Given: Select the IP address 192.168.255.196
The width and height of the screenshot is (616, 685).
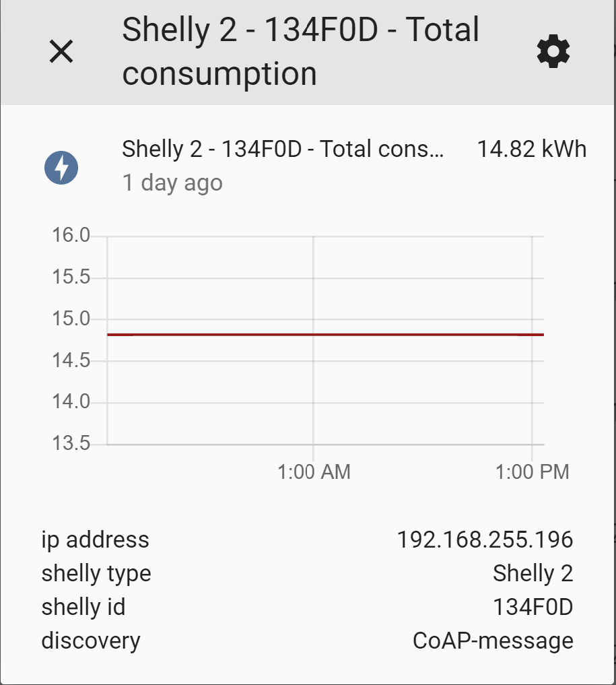Looking at the screenshot, I should click(x=485, y=540).
